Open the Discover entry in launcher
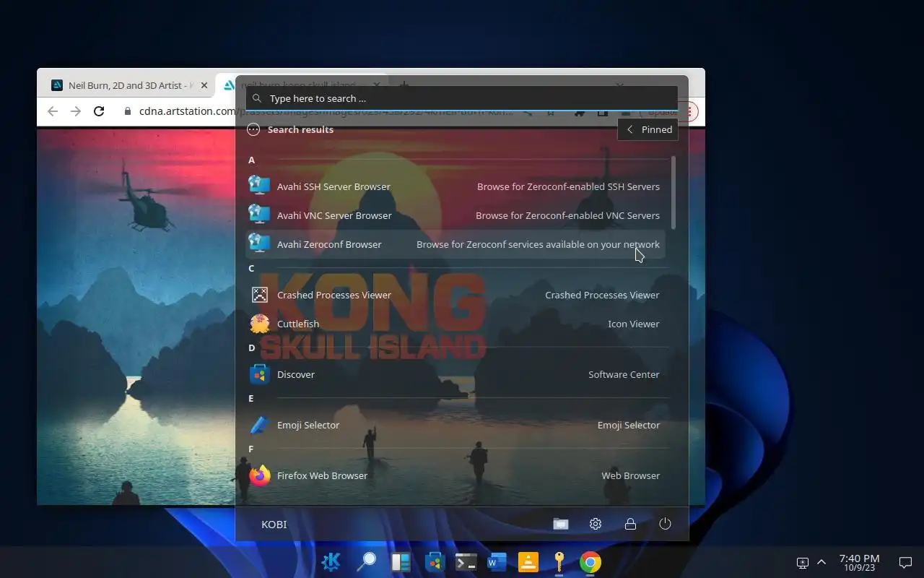Viewport: 924px width, 578px height. click(x=456, y=374)
